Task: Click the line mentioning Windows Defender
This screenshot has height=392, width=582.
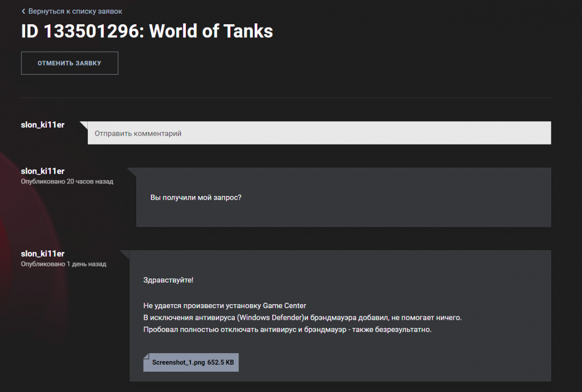Action: click(302, 318)
